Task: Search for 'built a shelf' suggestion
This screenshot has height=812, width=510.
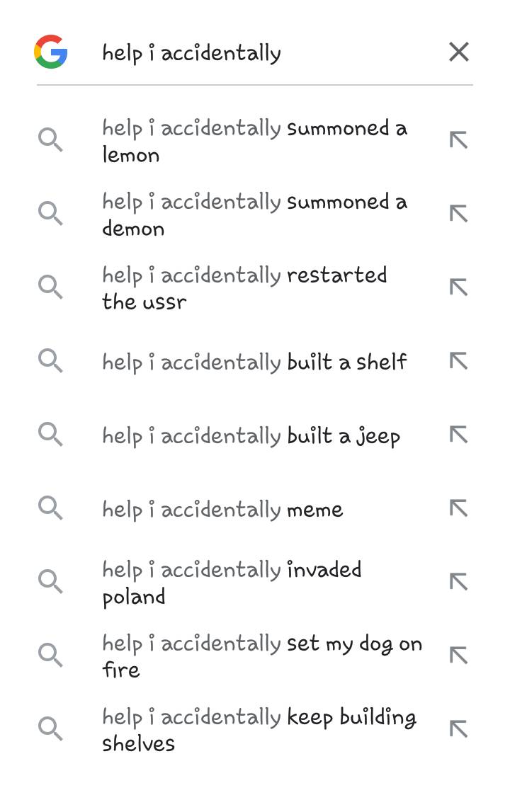Action: pos(254,362)
